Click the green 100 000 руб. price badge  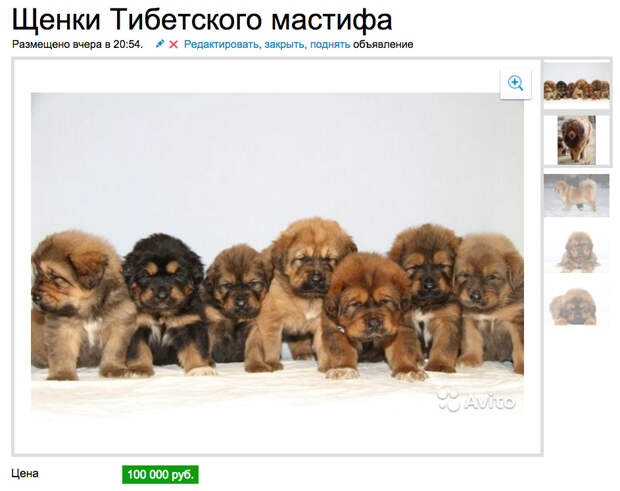160,474
